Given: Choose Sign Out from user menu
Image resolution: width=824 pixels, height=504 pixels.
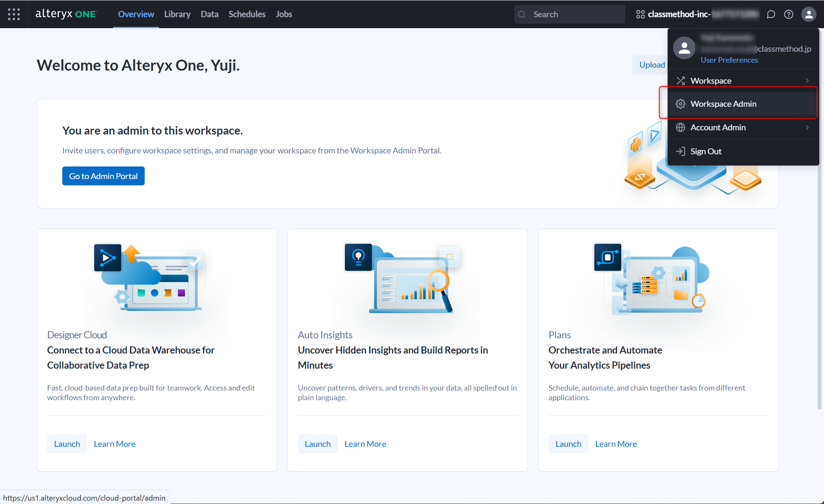Looking at the screenshot, I should pyautogui.click(x=743, y=151).
